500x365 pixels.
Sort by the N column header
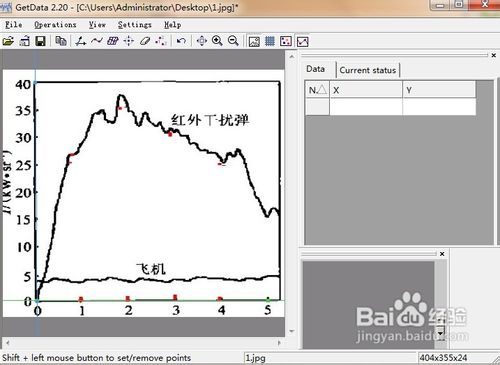(x=317, y=90)
